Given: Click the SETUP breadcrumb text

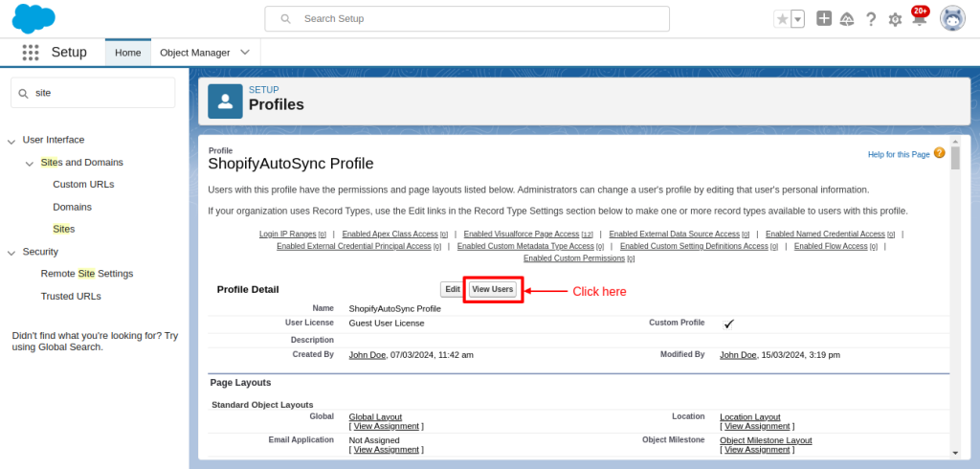Looking at the screenshot, I should [264, 90].
